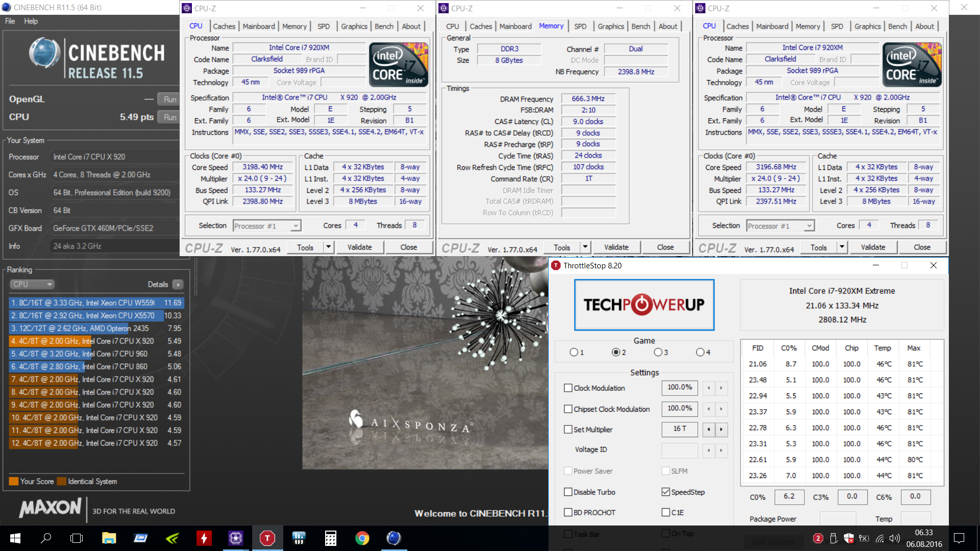Select Game profile radio button 1
The width and height of the screenshot is (980, 551).
574,352
